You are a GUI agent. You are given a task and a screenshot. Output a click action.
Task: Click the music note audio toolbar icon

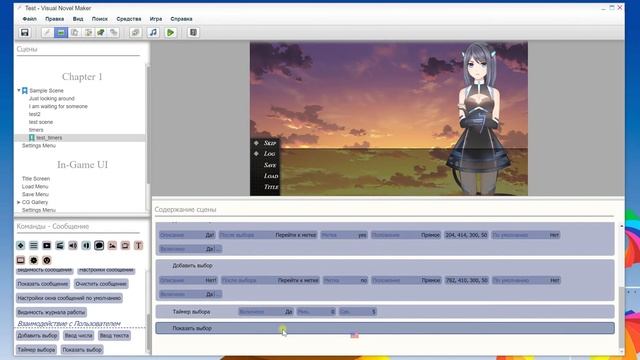tap(153, 32)
